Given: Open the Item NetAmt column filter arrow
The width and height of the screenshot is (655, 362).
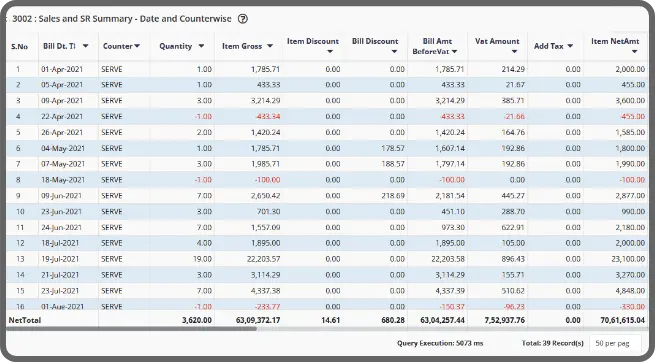Looking at the screenshot, I should (635, 52).
